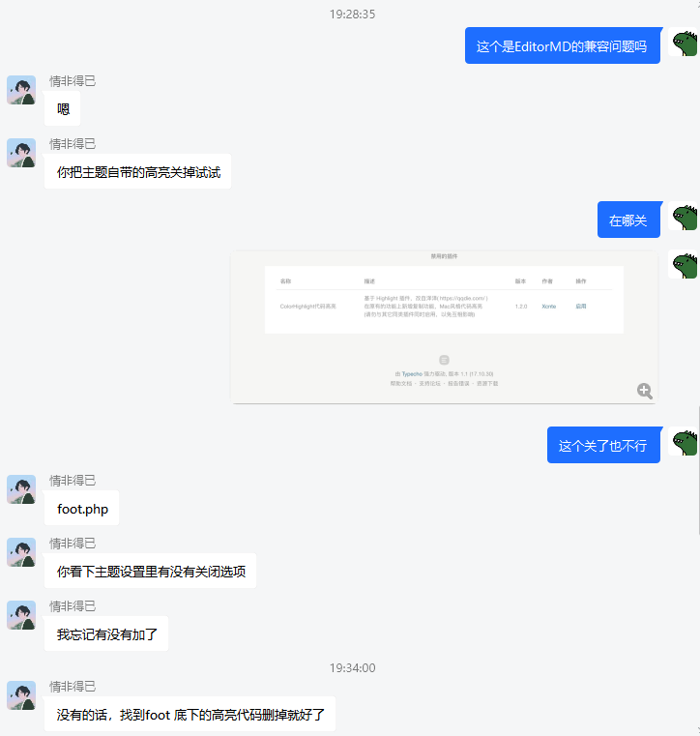Image resolution: width=700 pixels, height=736 pixels.
Task: Click the sender name 情非得已 above 'foot.php'
Action: (73, 481)
